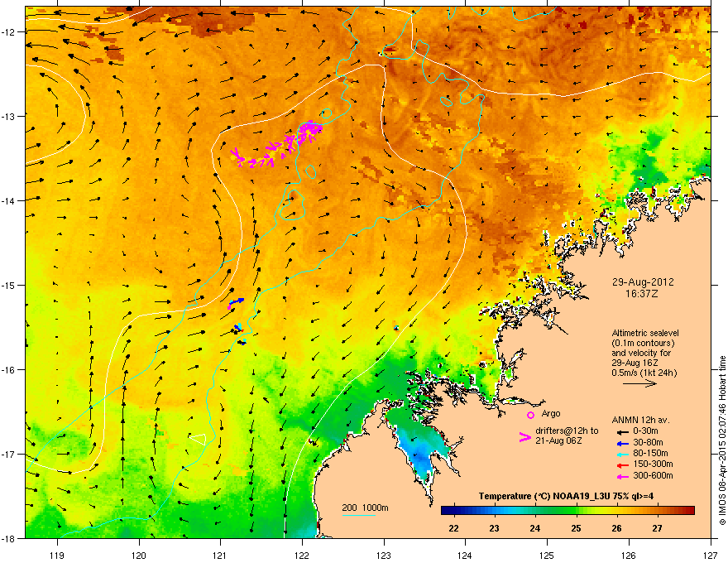Click colorbar tick label 26
Viewport: 728px width, 563px height.
click(616, 528)
